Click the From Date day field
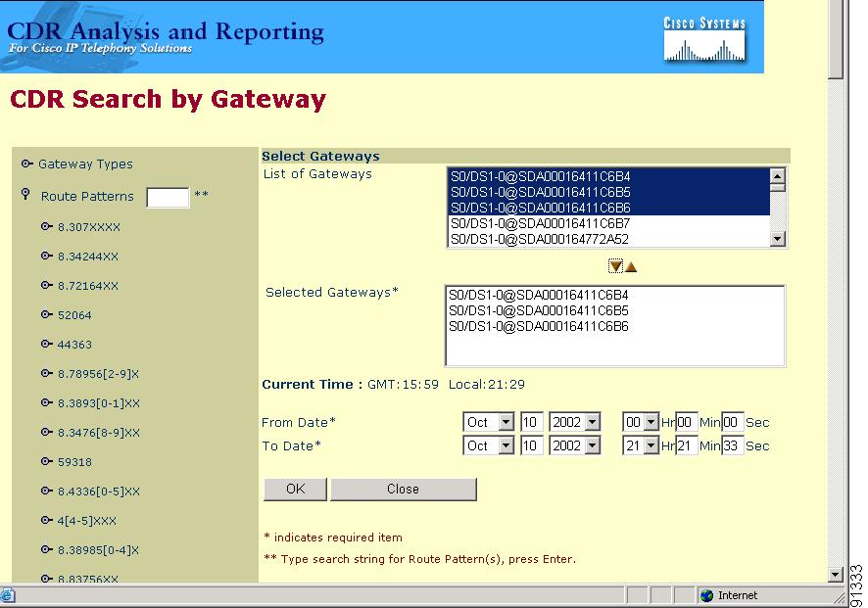868x608 pixels. tap(531, 422)
